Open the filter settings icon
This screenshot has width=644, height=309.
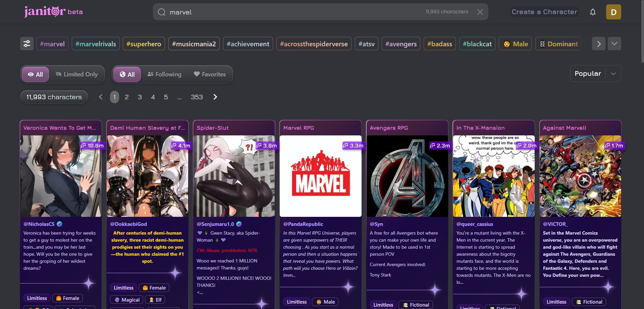pyautogui.click(x=27, y=44)
